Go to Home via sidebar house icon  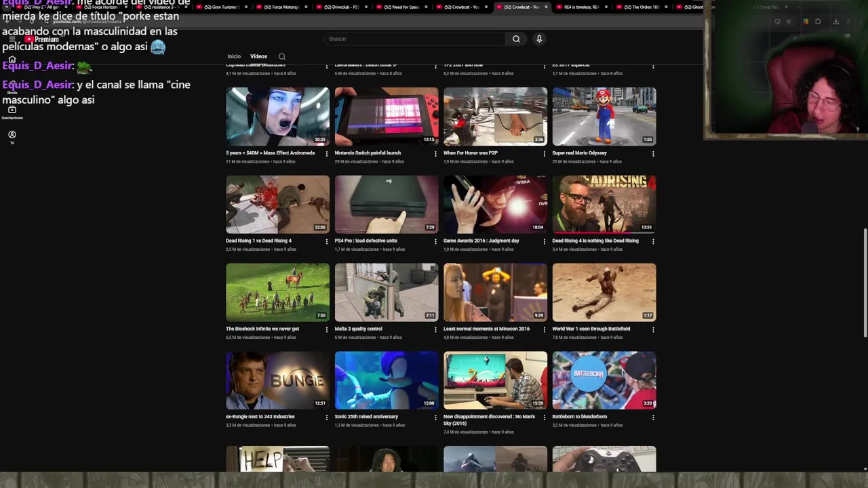(12, 60)
